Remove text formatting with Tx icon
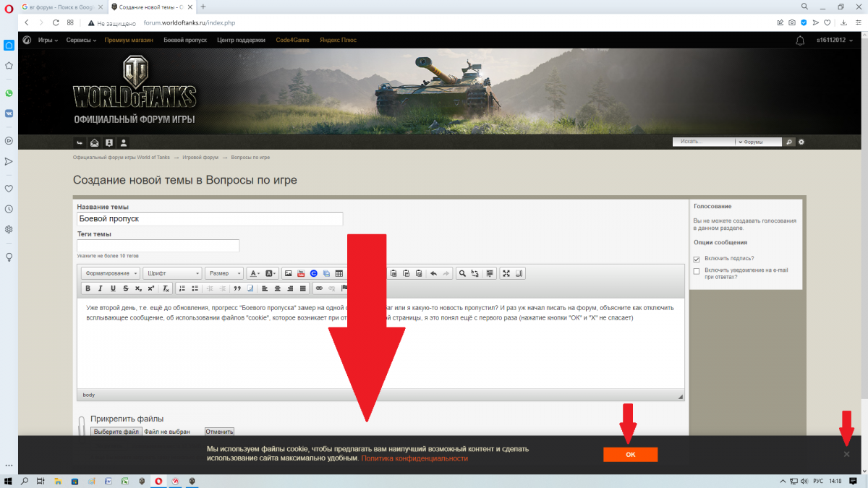Screen dimensions: 868x488 point(166,288)
